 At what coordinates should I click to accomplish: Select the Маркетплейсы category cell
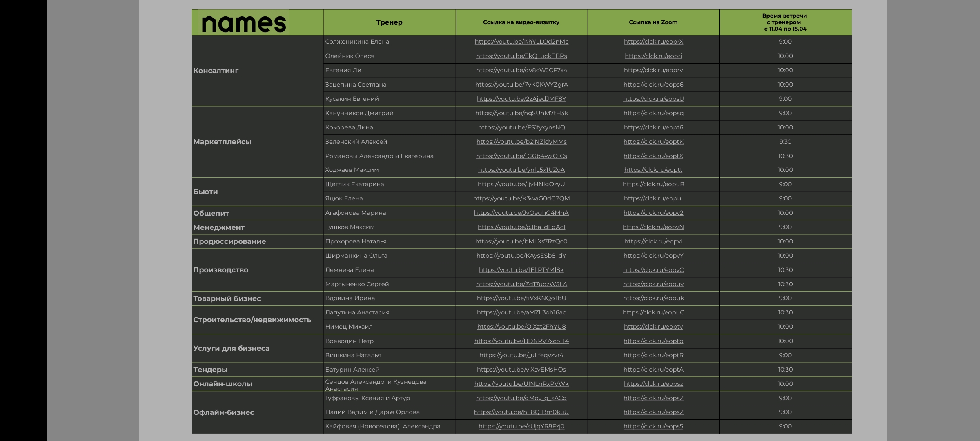(x=223, y=142)
